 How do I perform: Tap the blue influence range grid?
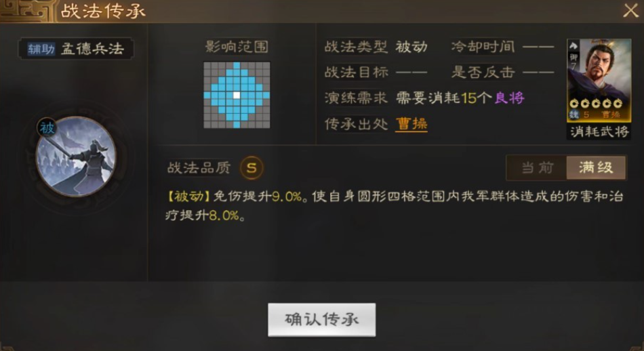click(x=237, y=96)
